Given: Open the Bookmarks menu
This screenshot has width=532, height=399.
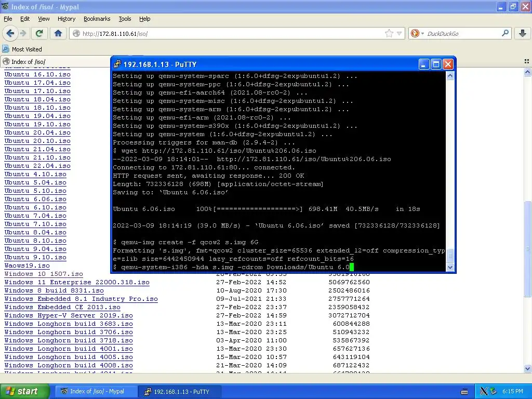Looking at the screenshot, I should point(97,19).
